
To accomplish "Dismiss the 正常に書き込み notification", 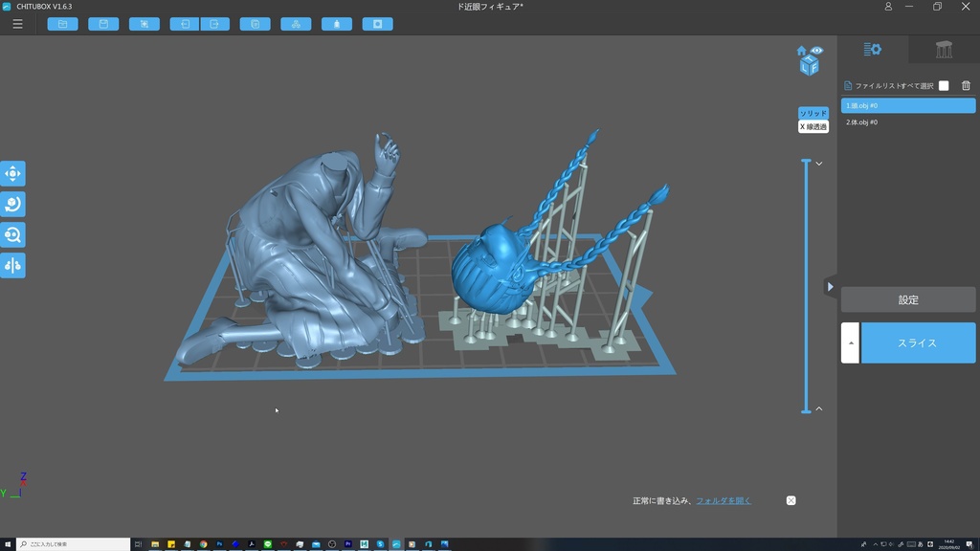I will point(791,500).
